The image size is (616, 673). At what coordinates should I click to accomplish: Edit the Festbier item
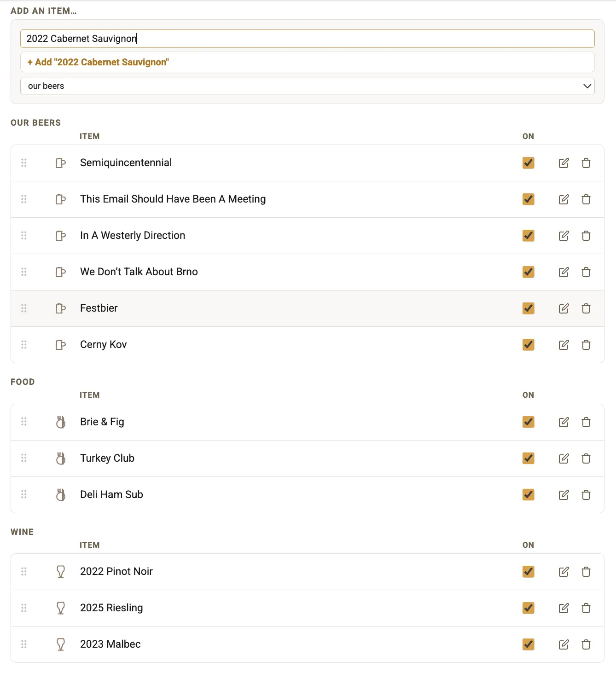point(564,308)
